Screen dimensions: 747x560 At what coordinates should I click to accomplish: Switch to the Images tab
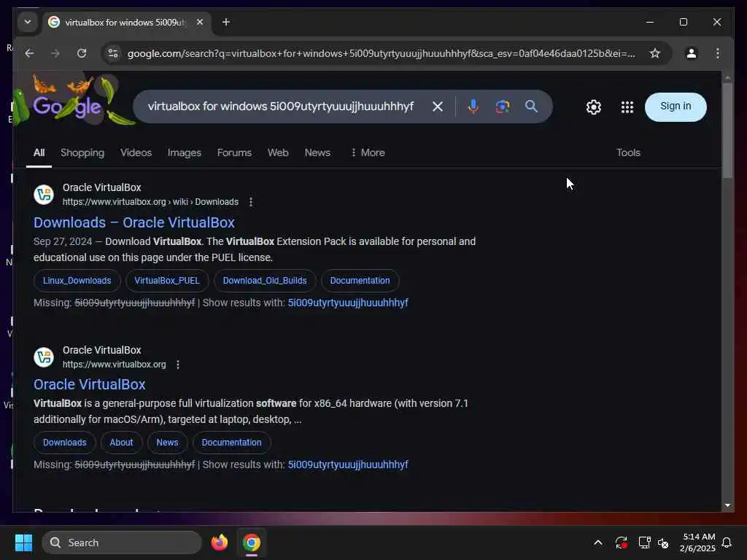185,153
